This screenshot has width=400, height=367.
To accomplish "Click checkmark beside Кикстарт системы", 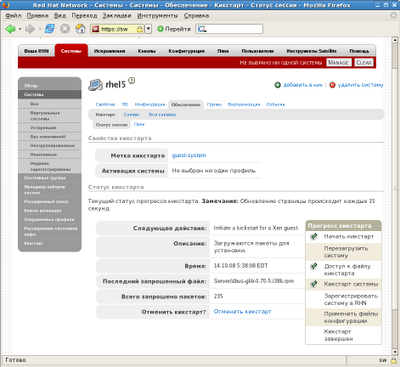I will pyautogui.click(x=314, y=284).
